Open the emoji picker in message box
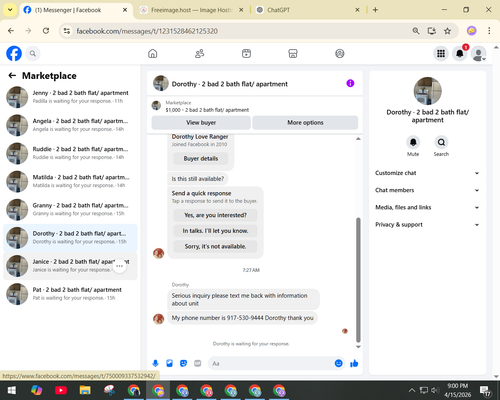Image resolution: width=500 pixels, height=400 pixels. (x=338, y=363)
